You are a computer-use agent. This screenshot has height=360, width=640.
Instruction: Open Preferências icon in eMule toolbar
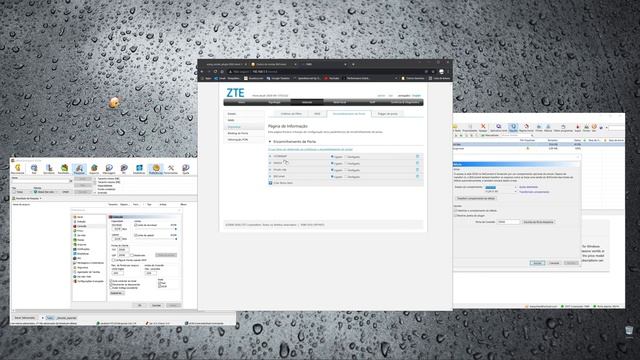[x=156, y=168]
